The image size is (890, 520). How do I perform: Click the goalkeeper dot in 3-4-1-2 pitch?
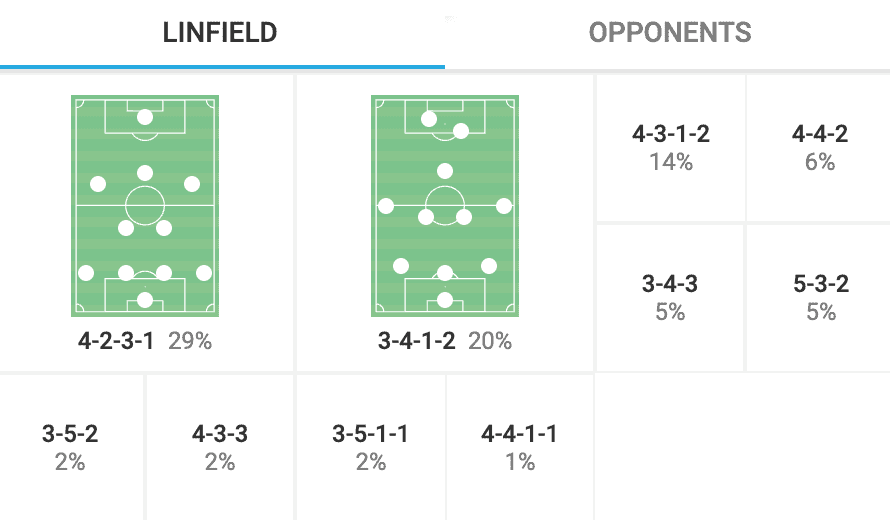pos(445,300)
